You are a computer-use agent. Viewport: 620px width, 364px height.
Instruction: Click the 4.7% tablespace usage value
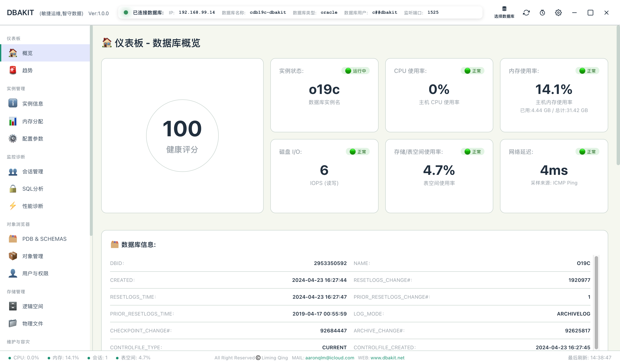[439, 170]
